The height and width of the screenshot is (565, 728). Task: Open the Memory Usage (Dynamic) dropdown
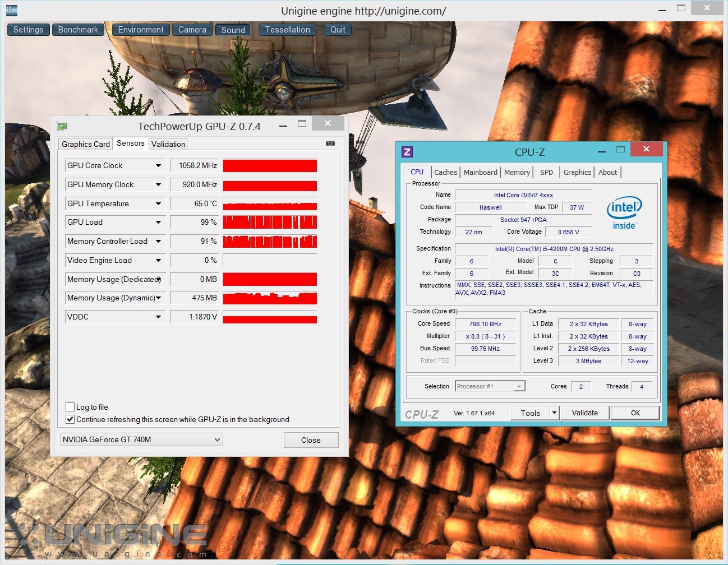click(159, 298)
